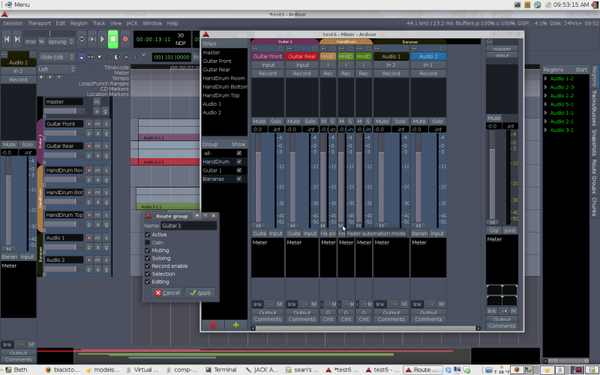Arm the global red Record button
Viewport: 600px width, 375px height.
(x=125, y=39)
